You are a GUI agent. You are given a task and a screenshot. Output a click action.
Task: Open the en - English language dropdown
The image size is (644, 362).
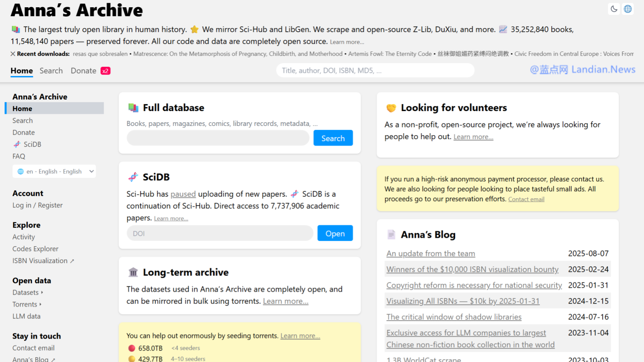pyautogui.click(x=54, y=171)
